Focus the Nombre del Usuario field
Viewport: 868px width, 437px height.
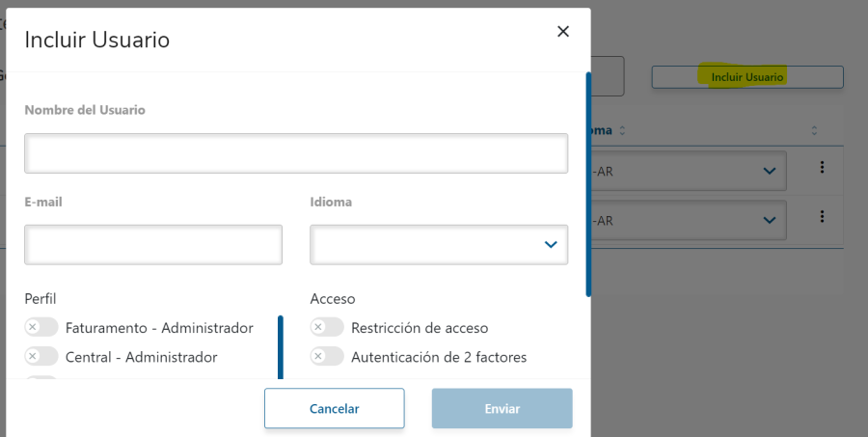point(296,153)
